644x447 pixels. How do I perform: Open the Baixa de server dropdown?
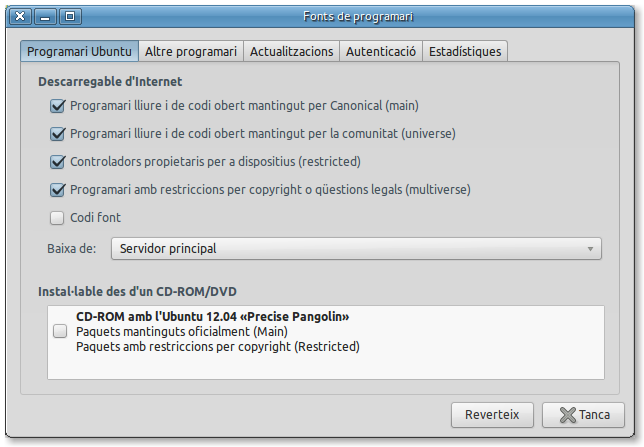(356, 248)
